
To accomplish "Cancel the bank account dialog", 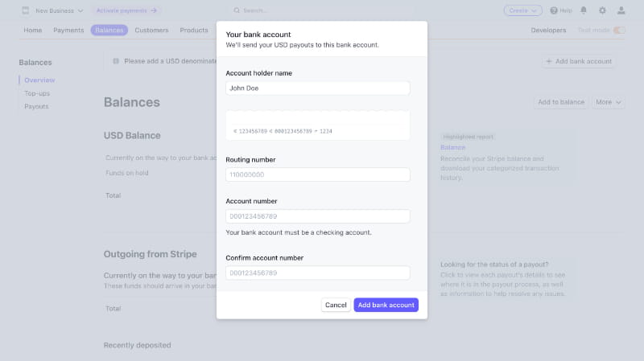I will pos(336,305).
